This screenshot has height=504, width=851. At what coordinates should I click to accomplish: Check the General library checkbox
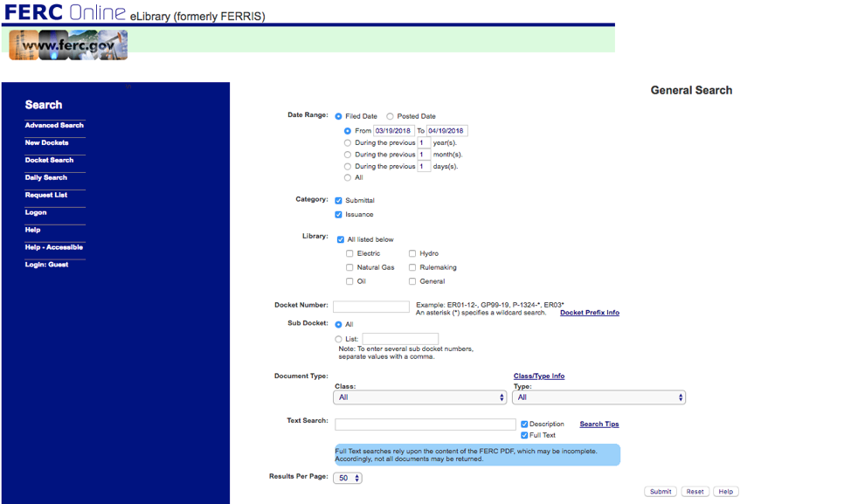click(x=412, y=281)
